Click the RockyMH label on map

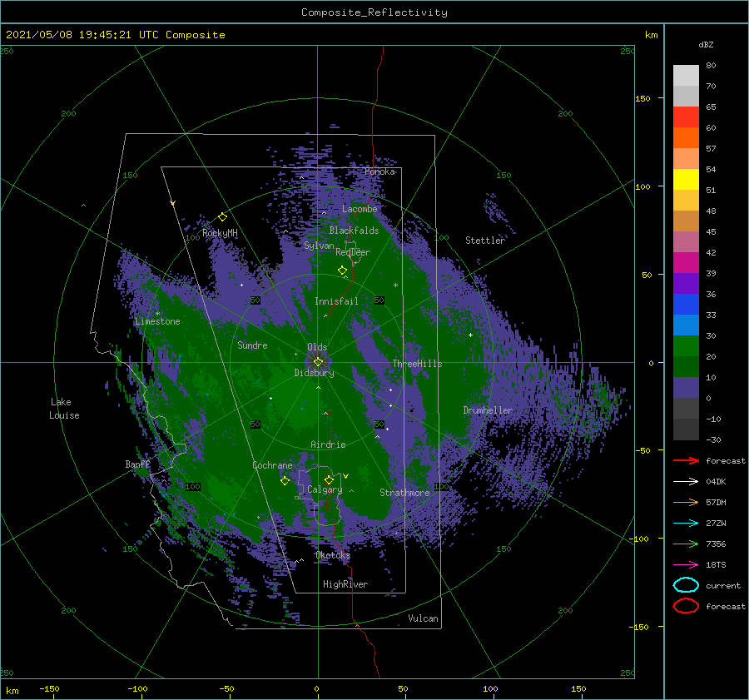(x=220, y=233)
